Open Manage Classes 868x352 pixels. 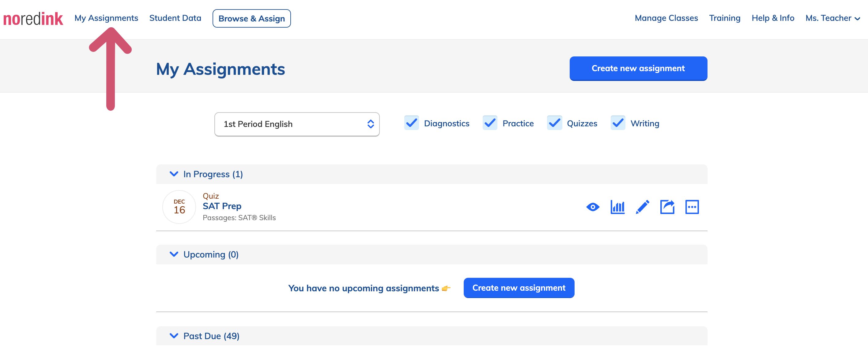coord(666,18)
